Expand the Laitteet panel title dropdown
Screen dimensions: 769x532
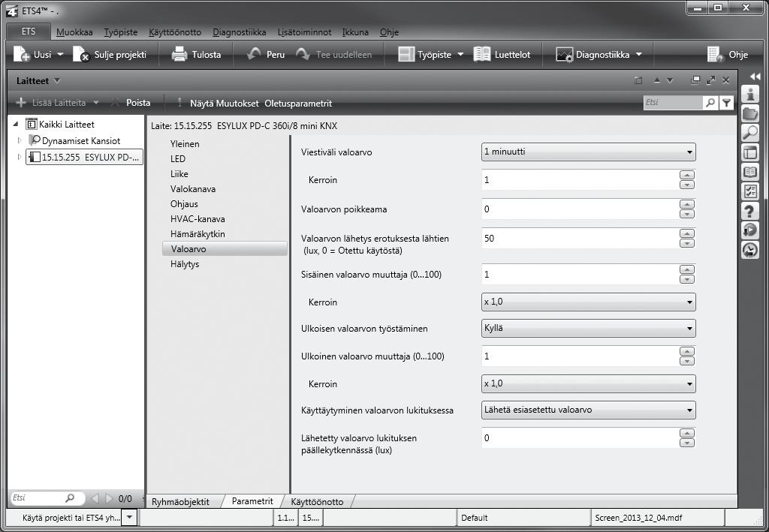tap(57, 81)
